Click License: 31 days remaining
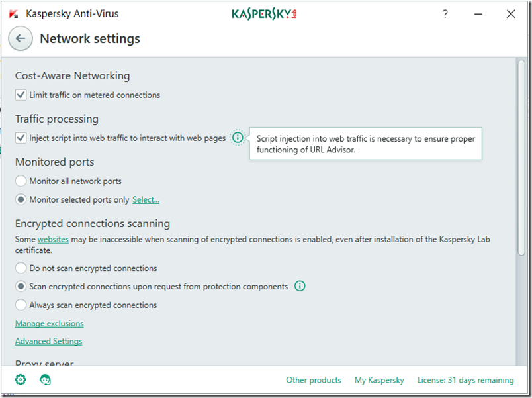The width and height of the screenshot is (532, 398). click(x=466, y=380)
